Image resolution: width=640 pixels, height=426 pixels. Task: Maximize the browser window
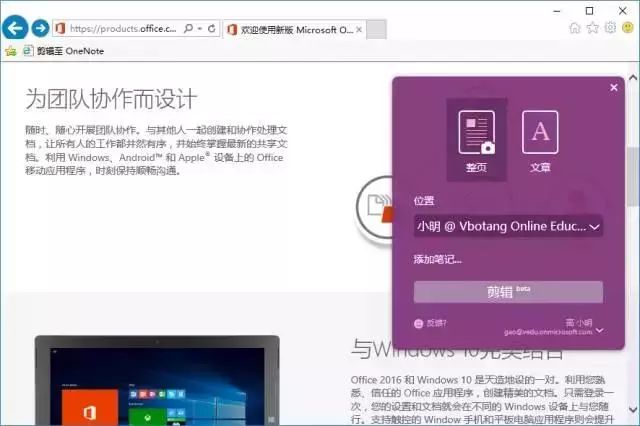click(x=589, y=11)
